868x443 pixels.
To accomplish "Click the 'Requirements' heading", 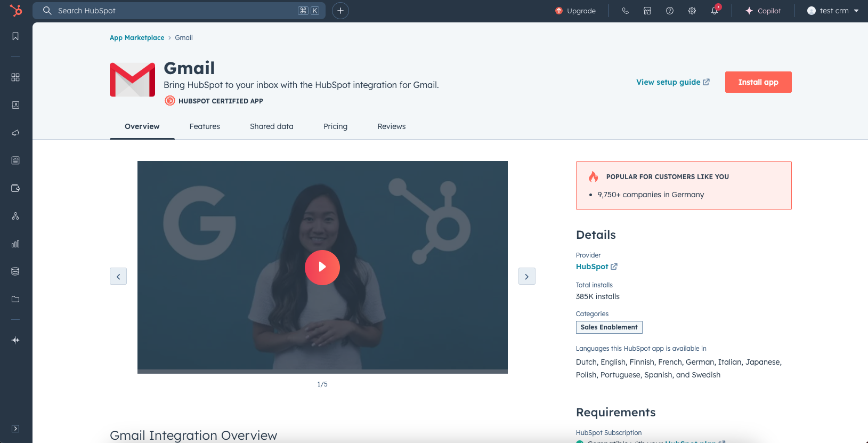I will point(616,412).
